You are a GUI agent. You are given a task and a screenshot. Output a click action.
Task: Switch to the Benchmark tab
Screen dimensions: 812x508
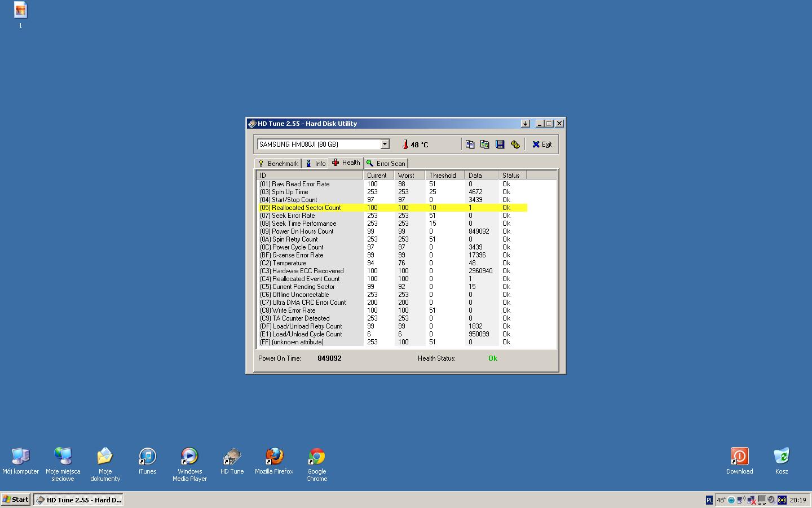coord(278,163)
